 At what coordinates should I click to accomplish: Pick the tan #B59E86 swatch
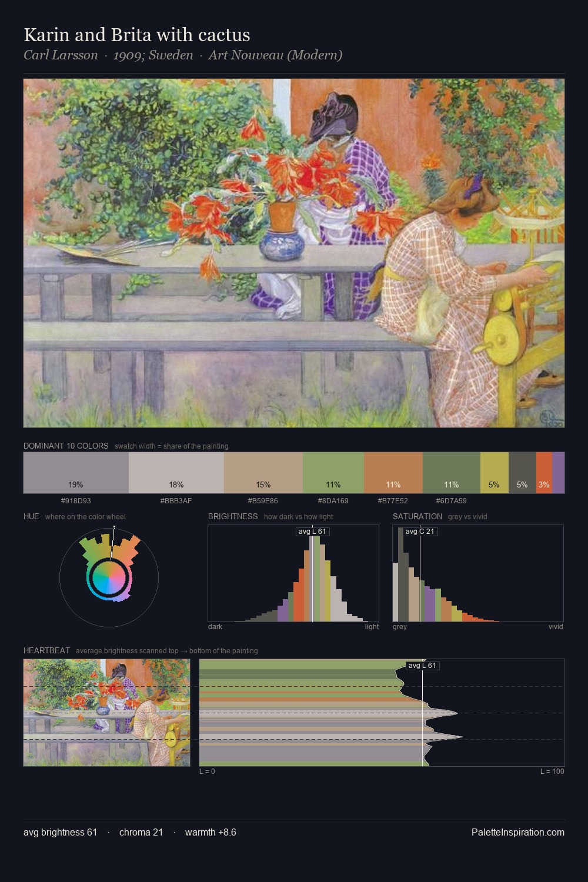pyautogui.click(x=263, y=472)
